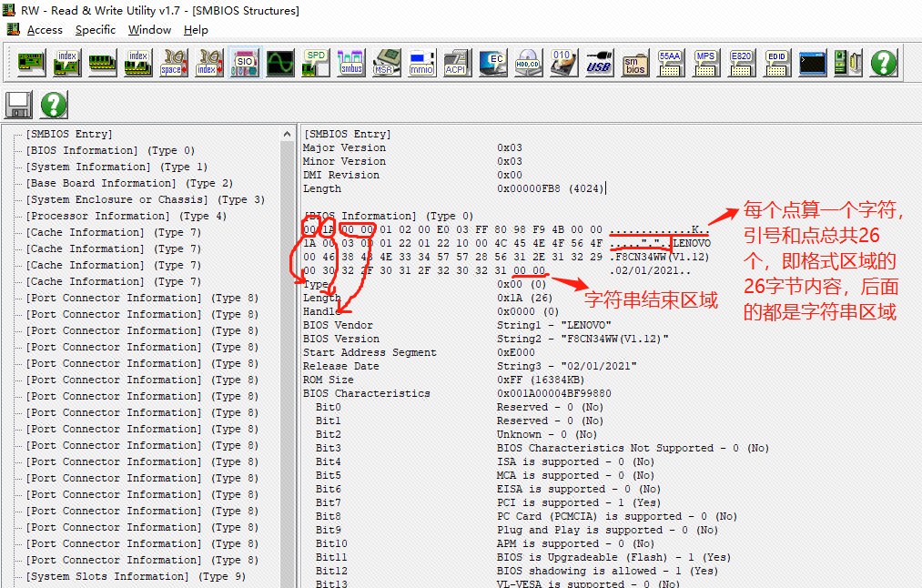Open the MSR register viewer

click(386, 63)
